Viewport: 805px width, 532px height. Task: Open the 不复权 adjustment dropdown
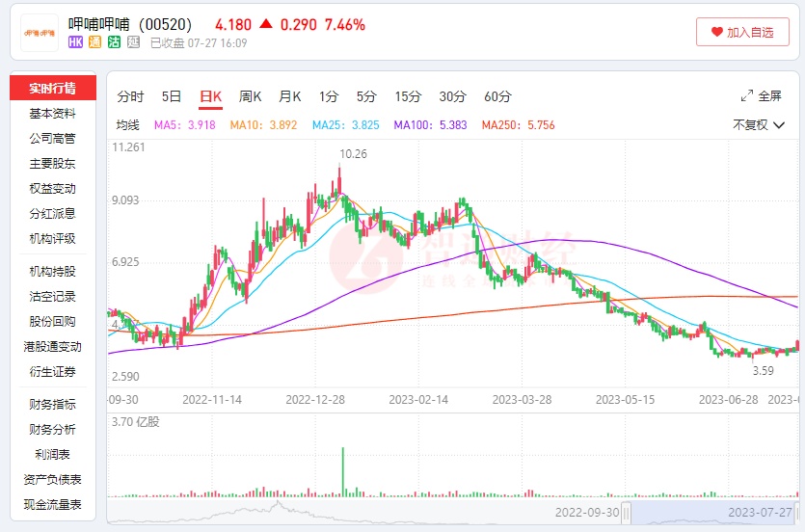[x=756, y=124]
